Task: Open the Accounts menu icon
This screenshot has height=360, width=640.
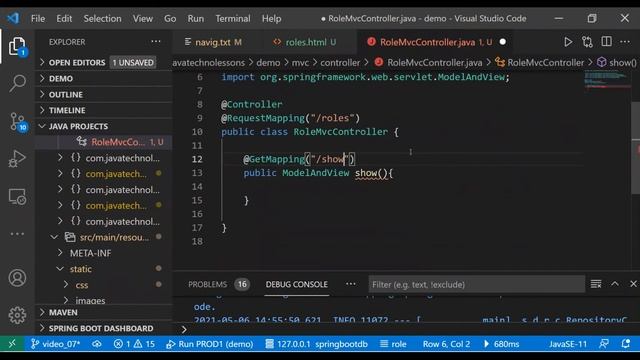Action: [17, 278]
